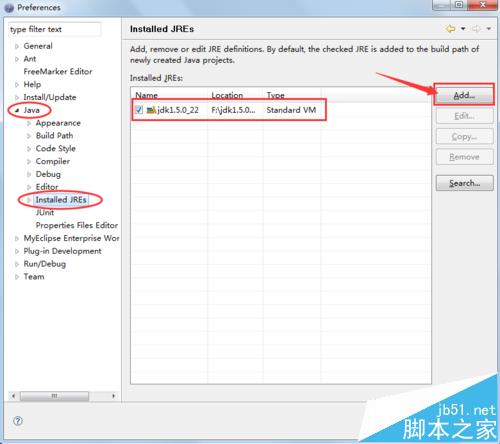Click the Search... button
Screen dimensions: 500x444
click(x=464, y=183)
